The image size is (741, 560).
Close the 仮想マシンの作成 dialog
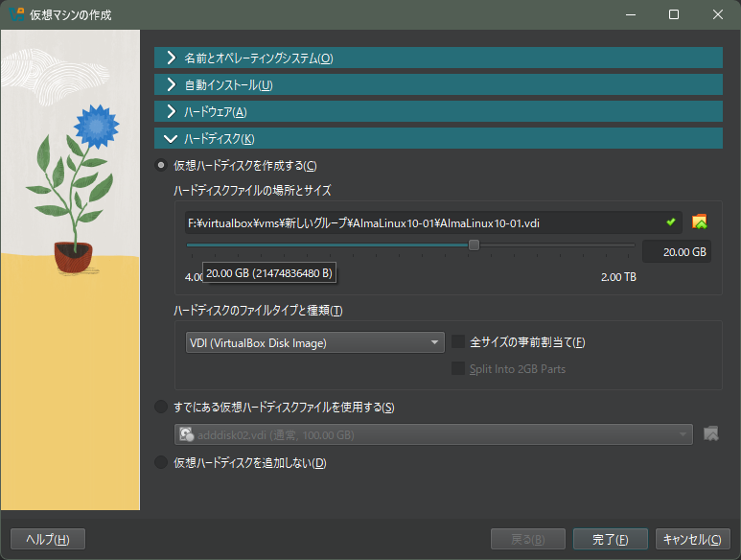(717, 14)
